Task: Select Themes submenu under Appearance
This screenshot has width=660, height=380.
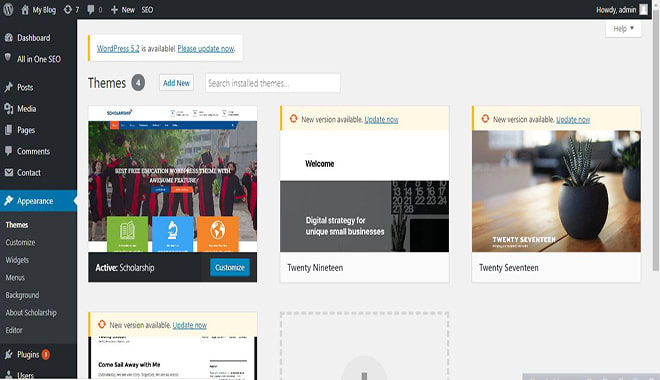Action: 17,225
